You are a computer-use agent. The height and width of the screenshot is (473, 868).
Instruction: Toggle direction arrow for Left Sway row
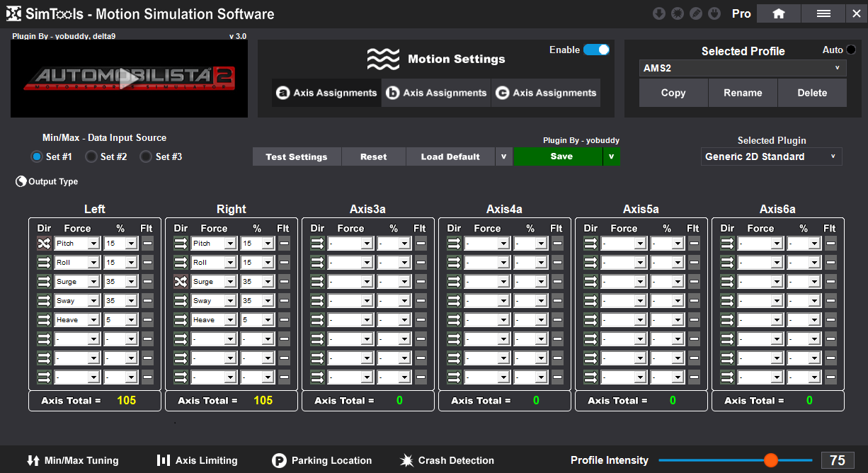(x=44, y=301)
